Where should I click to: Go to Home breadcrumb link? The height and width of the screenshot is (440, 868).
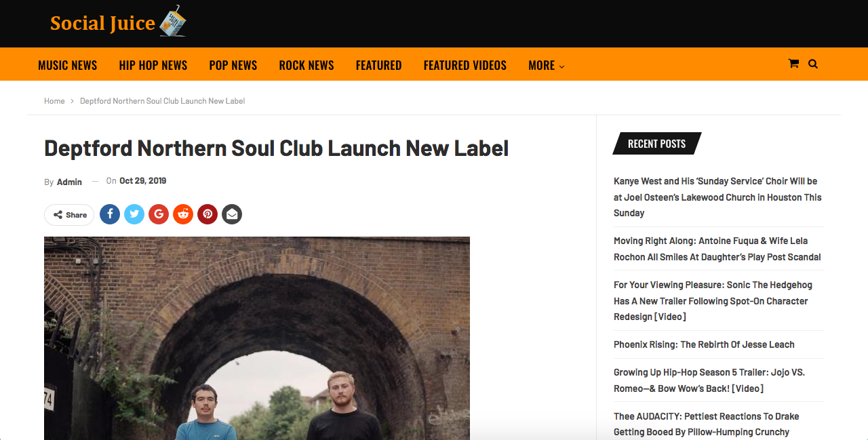coord(54,101)
